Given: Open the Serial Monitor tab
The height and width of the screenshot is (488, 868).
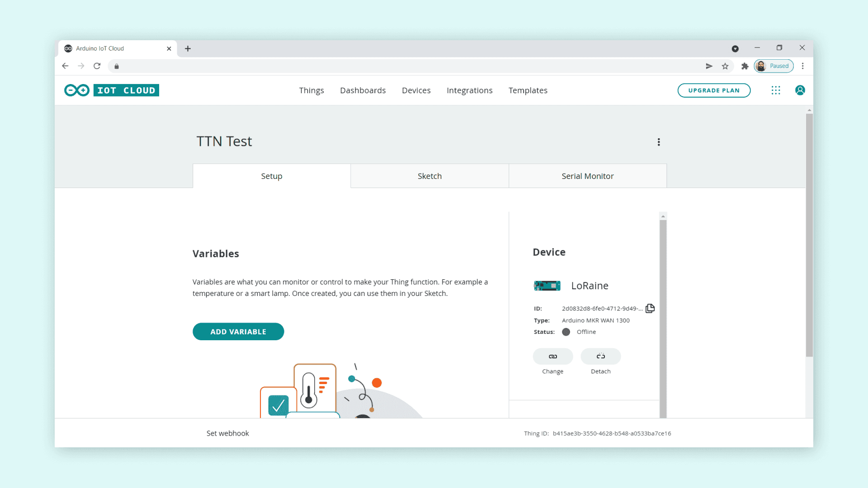Looking at the screenshot, I should tap(587, 176).
